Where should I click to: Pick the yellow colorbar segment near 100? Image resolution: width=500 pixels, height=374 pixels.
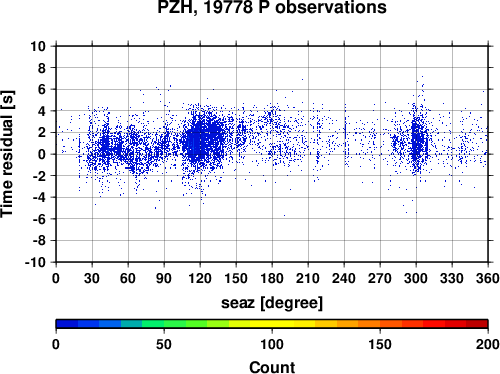click(x=272, y=324)
